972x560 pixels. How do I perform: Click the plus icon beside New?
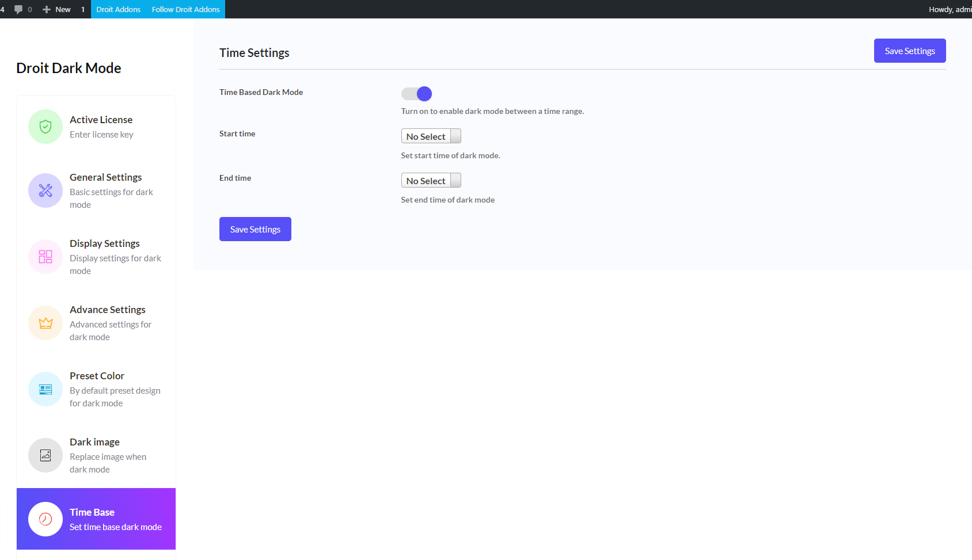(x=47, y=9)
